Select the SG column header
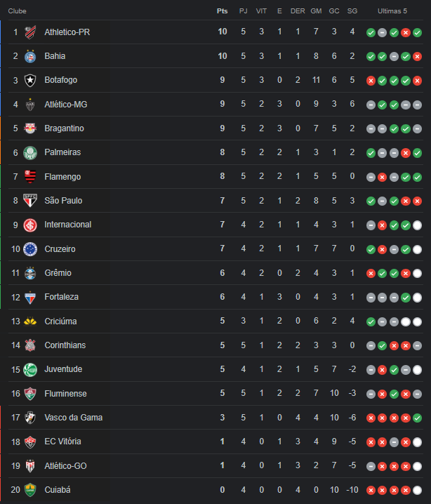 (352, 11)
